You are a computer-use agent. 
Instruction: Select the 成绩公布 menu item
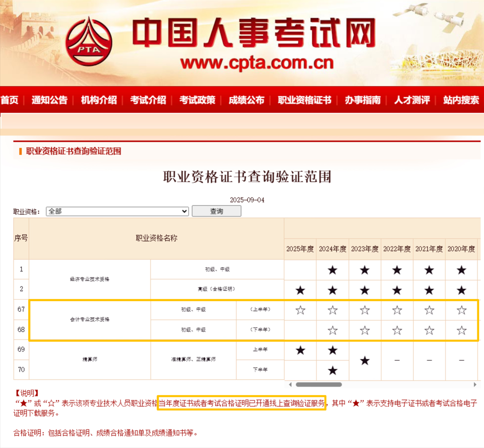pyautogui.click(x=246, y=100)
